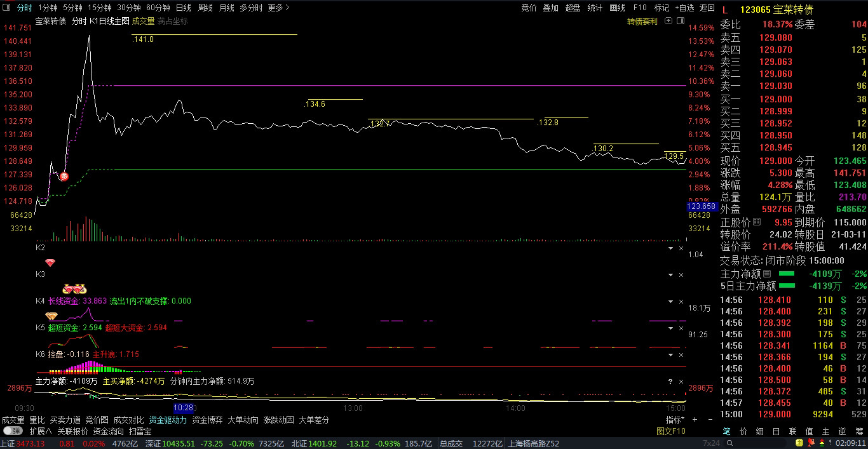
Task: Open K6 panel dropdown arrow
Action: tap(670, 355)
